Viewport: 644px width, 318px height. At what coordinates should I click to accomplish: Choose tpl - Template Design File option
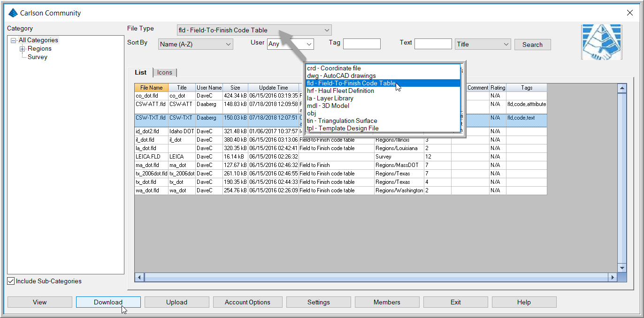point(383,129)
